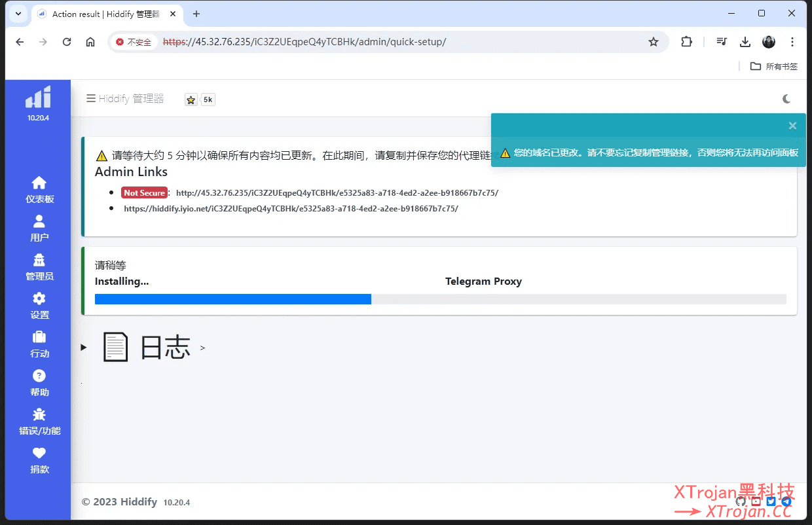Image resolution: width=812 pixels, height=525 pixels.
Task: Click the 不安全 security warning chip
Action: [134, 42]
